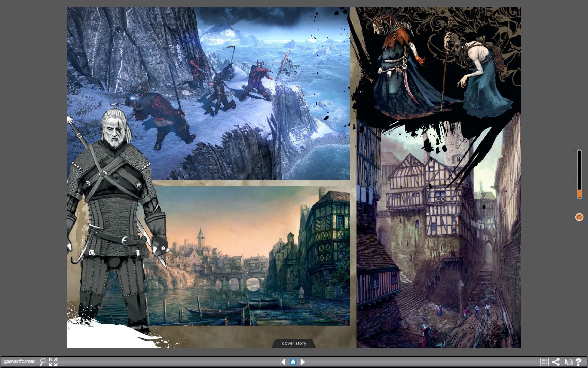Share this issue via the share icon
Viewport: 588px width, 368px height.
coord(556,362)
